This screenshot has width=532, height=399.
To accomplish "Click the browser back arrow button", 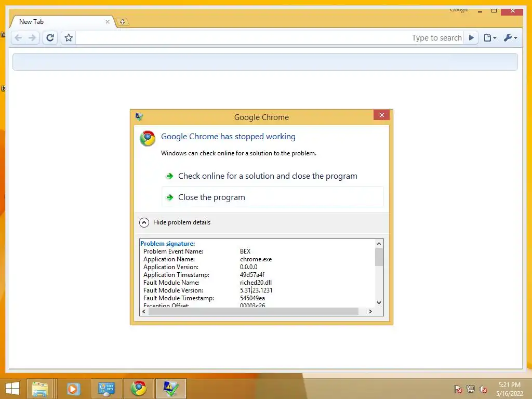I will point(18,37).
